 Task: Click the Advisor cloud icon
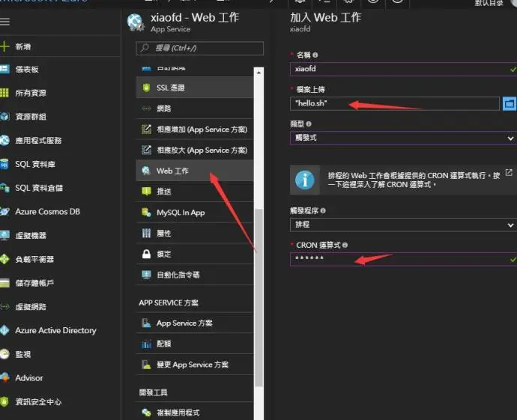4,378
